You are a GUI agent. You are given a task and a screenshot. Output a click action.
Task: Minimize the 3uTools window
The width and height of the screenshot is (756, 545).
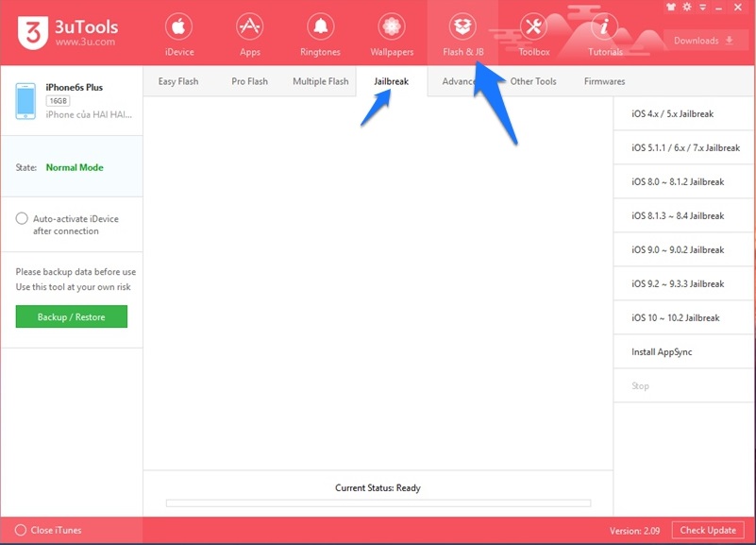(719, 9)
